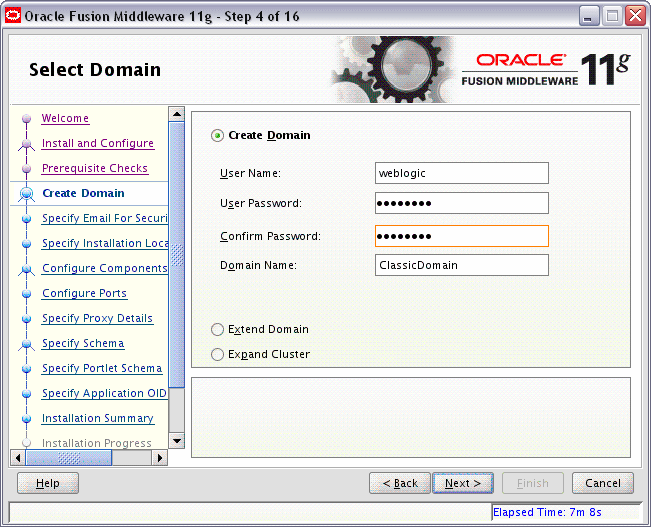Viewport: 651px width, 527px height.
Task: Click the User Name field containing weblogic
Action: (462, 173)
